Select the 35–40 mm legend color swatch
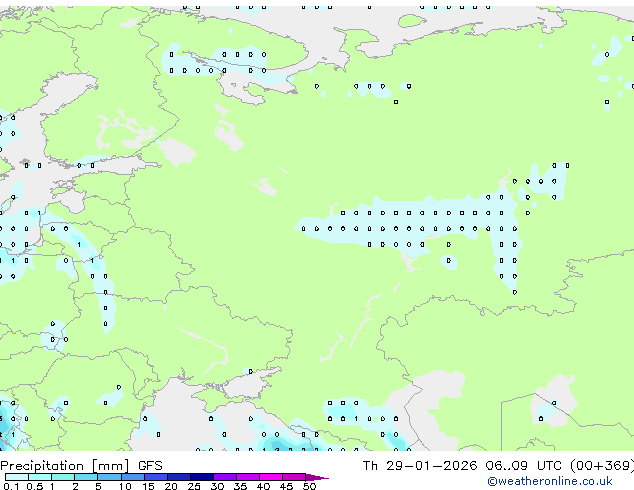The height and width of the screenshot is (490, 634). pyautogui.click(x=248, y=477)
